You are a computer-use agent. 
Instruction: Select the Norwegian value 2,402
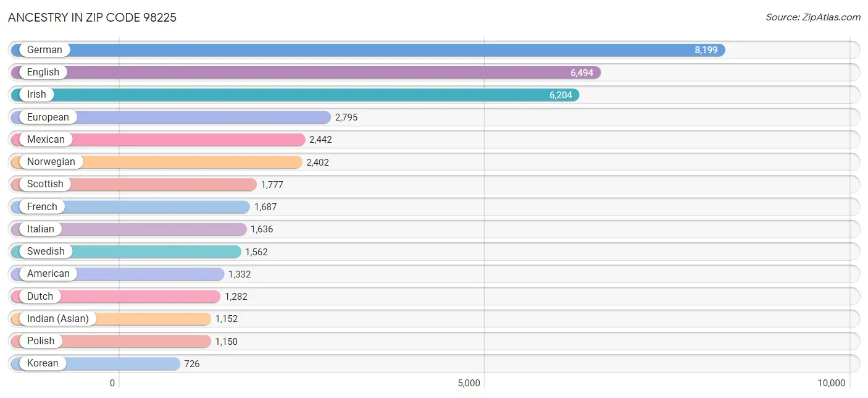(317, 162)
